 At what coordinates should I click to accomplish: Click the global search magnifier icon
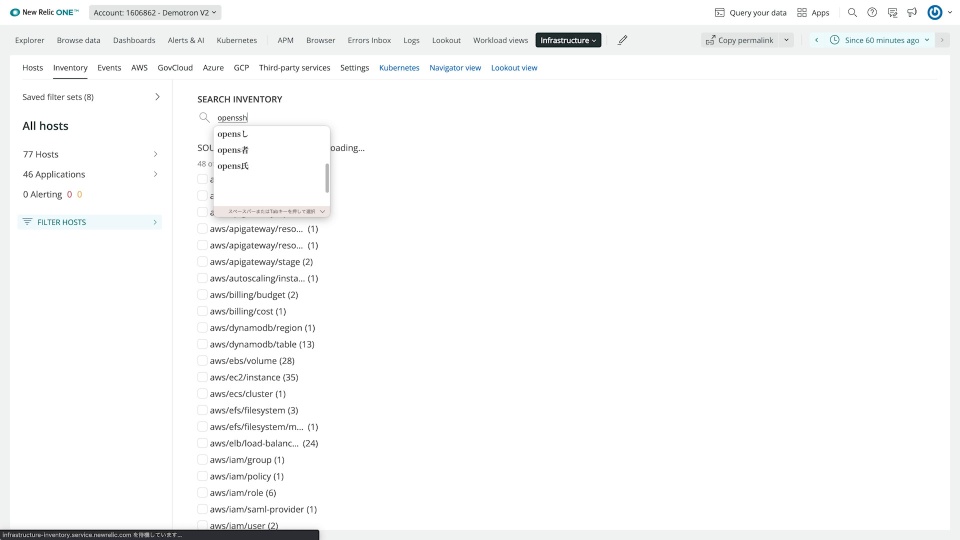[x=852, y=12]
